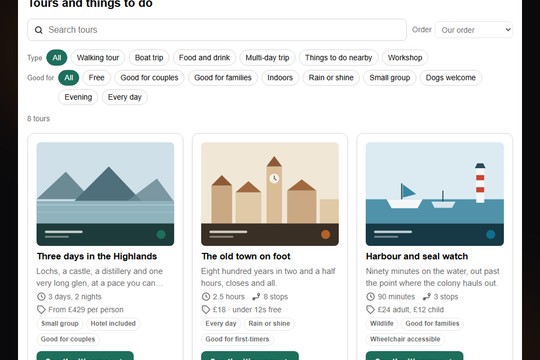Toggle the Free filter chip

tap(96, 78)
